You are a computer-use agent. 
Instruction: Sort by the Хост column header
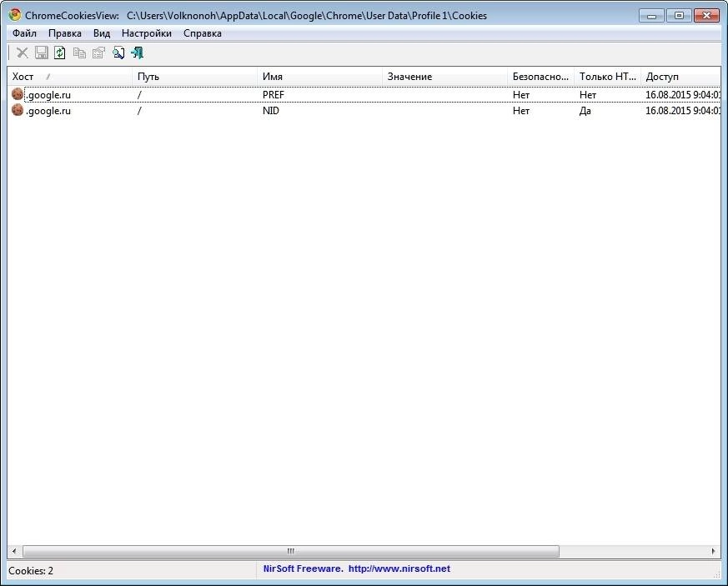pyautogui.click(x=70, y=77)
